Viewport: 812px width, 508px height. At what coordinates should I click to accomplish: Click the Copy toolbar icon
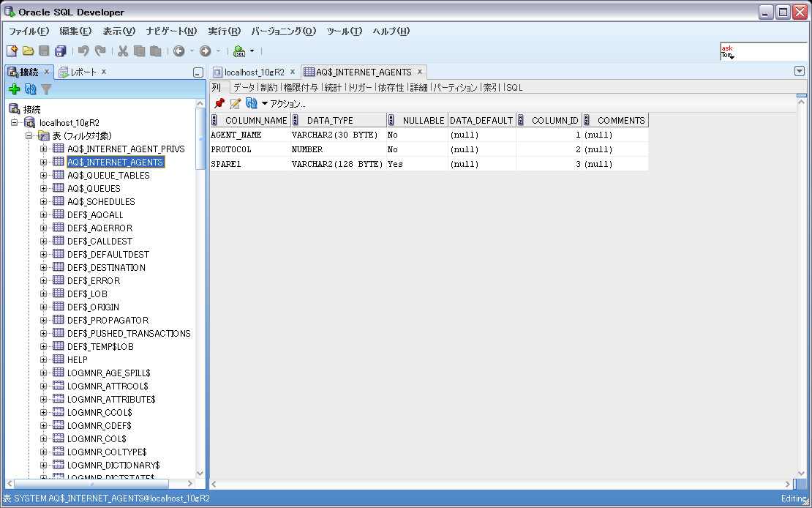[139, 51]
